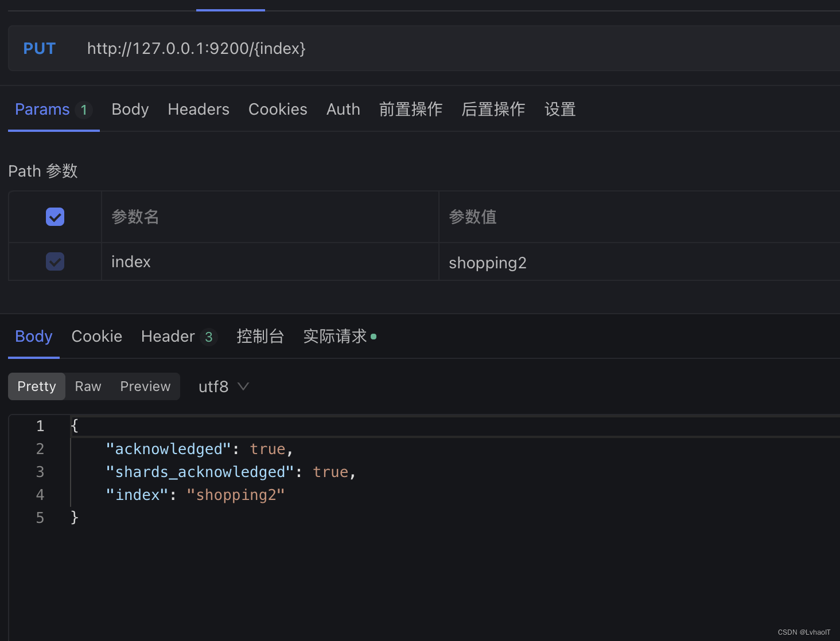Image resolution: width=840 pixels, height=641 pixels.
Task: Click the index parameter name cell
Action: point(270,261)
